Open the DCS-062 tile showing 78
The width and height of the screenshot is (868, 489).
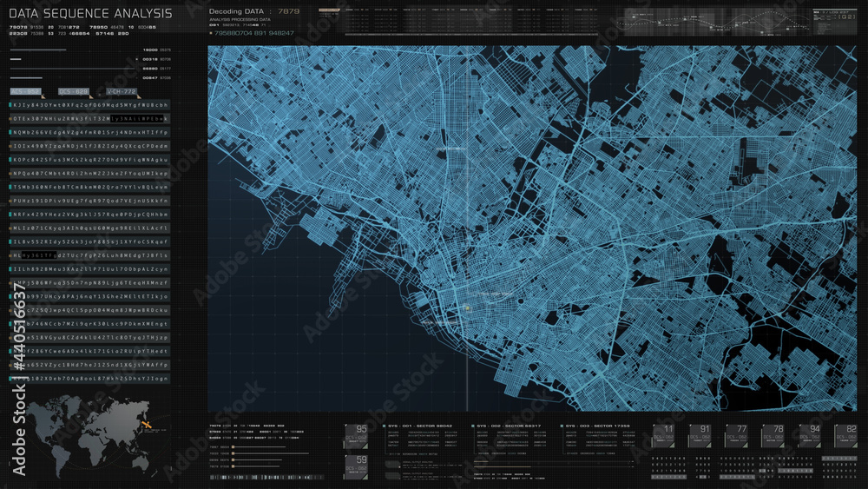pos(773,436)
